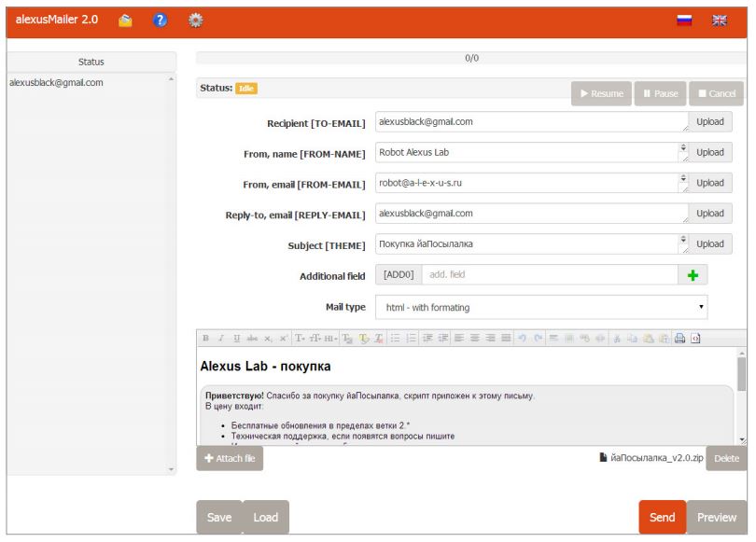Open settings via the gear icon
The width and height of the screenshot is (756, 542).
[x=195, y=21]
